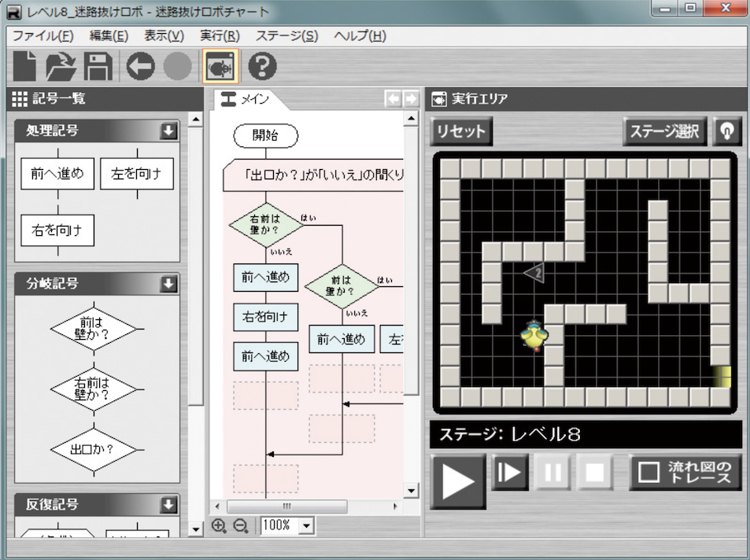
Task: Zoom out the flowchart with minus magnifier
Action: click(241, 525)
